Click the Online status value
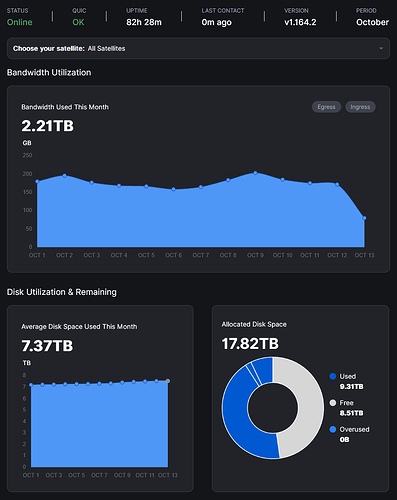This screenshot has width=397, height=500. (x=20, y=22)
